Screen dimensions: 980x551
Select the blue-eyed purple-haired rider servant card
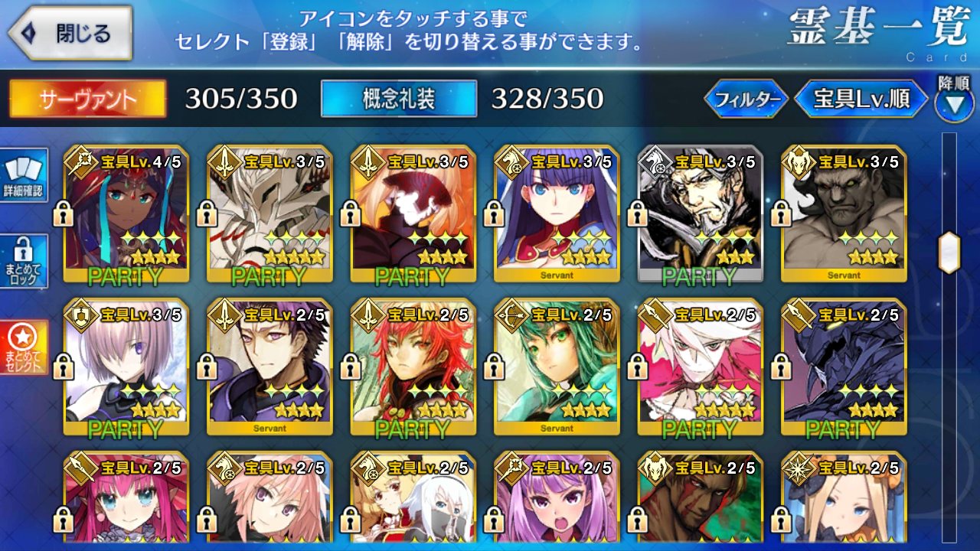pyautogui.click(x=557, y=214)
